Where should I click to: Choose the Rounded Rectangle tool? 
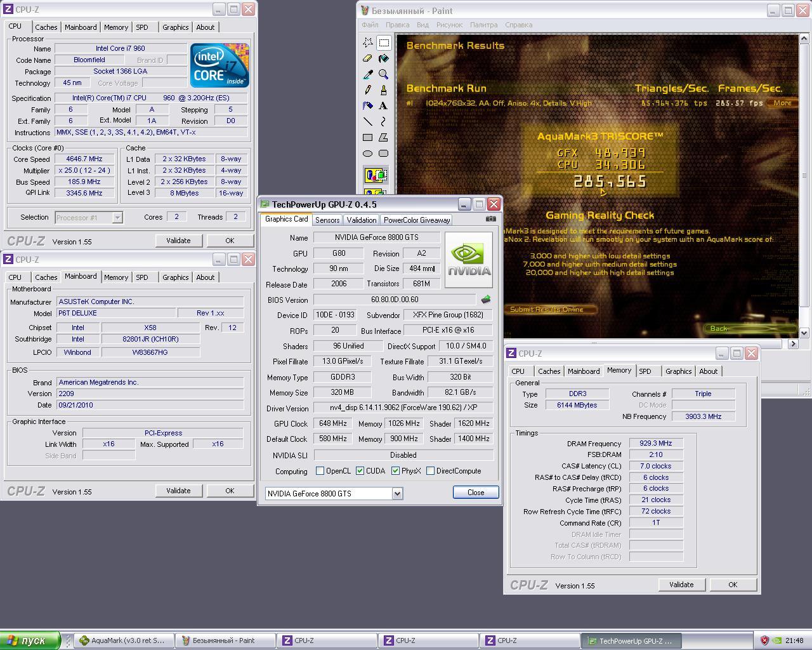coord(384,153)
